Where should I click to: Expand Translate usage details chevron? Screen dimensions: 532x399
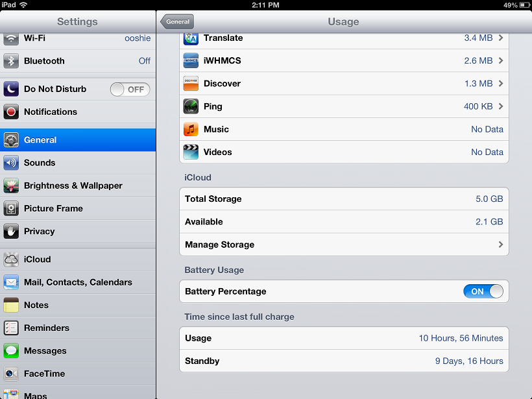(501, 38)
